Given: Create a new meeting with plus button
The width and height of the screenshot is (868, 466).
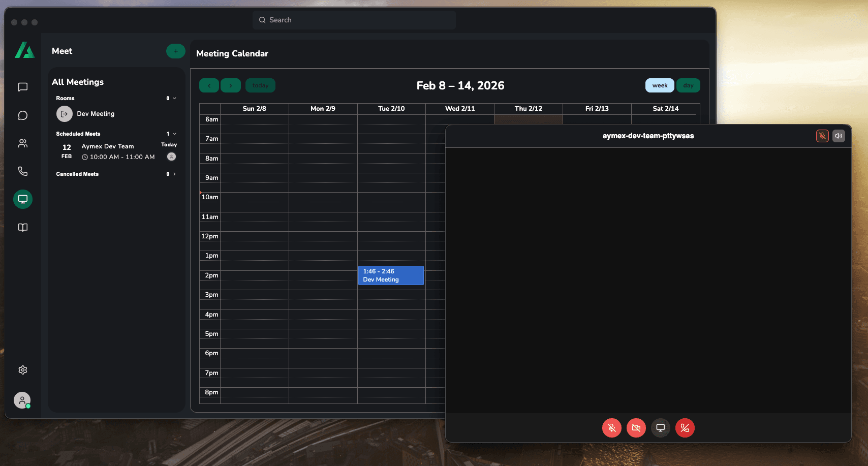Looking at the screenshot, I should [176, 51].
